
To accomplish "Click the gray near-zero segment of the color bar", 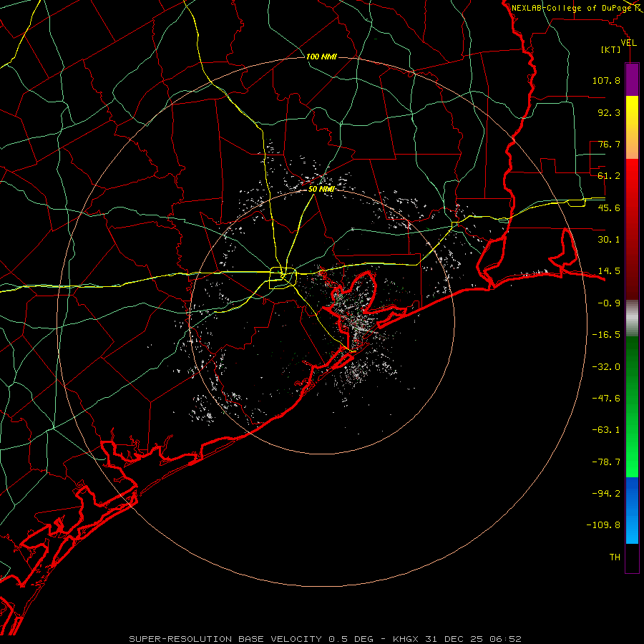I will (632, 318).
